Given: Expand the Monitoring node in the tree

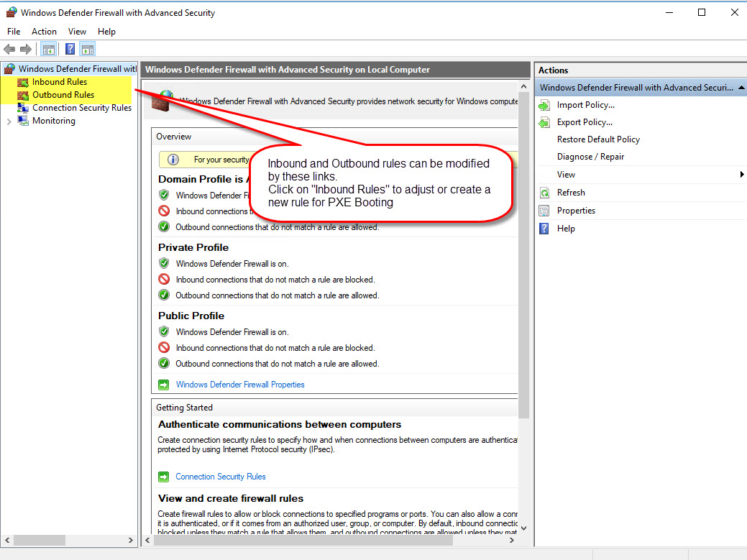Looking at the screenshot, I should click(x=9, y=121).
